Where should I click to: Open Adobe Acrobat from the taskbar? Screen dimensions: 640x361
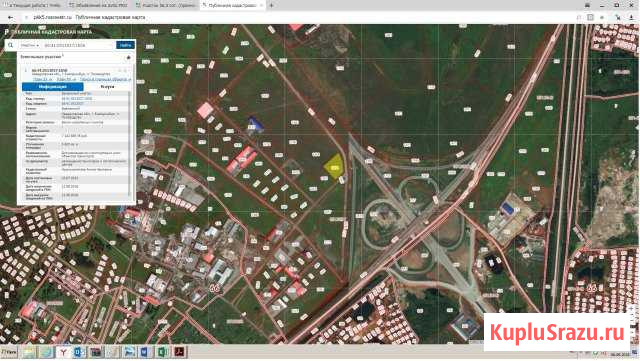[179, 352]
